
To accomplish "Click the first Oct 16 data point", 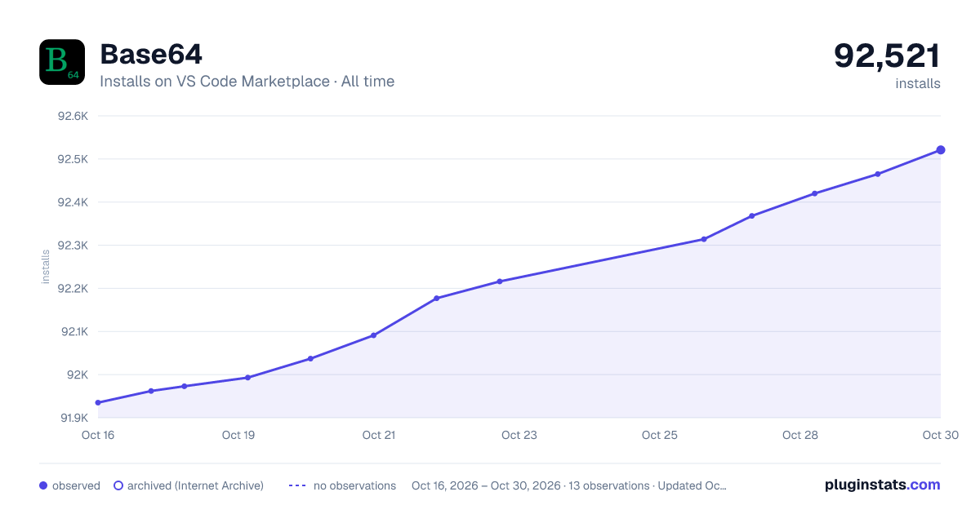I will [x=98, y=402].
